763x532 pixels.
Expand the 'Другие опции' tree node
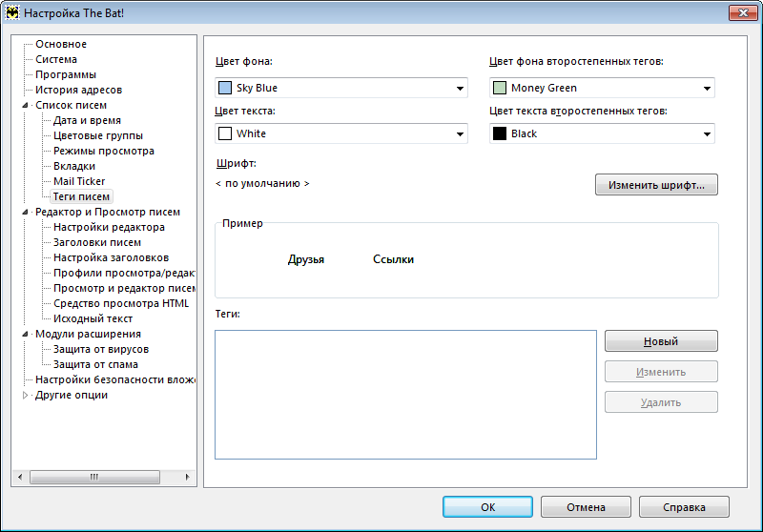(26, 396)
